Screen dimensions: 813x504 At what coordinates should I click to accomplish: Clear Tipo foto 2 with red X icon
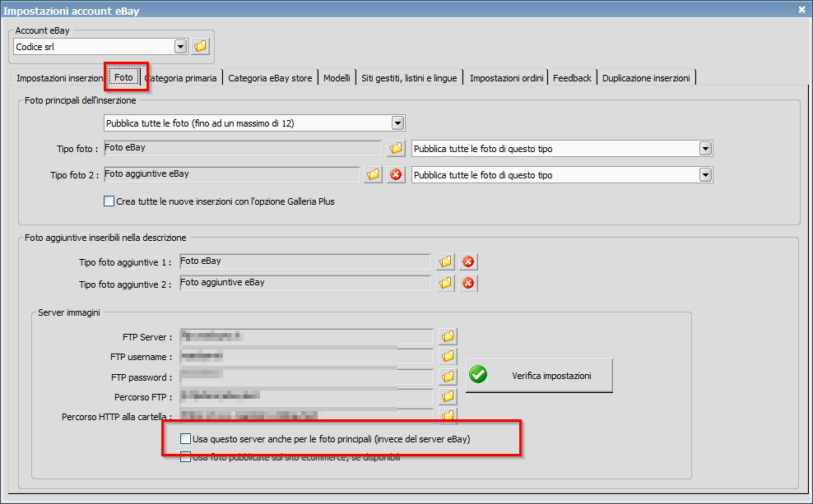(396, 175)
